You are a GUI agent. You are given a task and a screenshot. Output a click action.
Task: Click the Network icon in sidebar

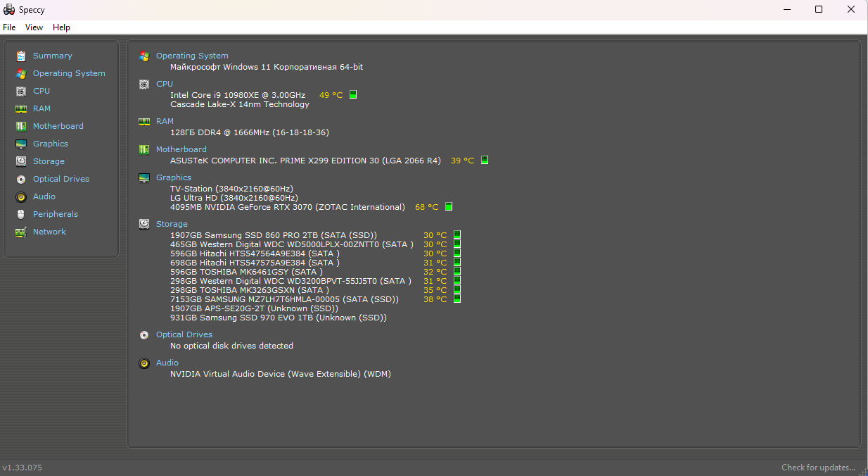21,232
